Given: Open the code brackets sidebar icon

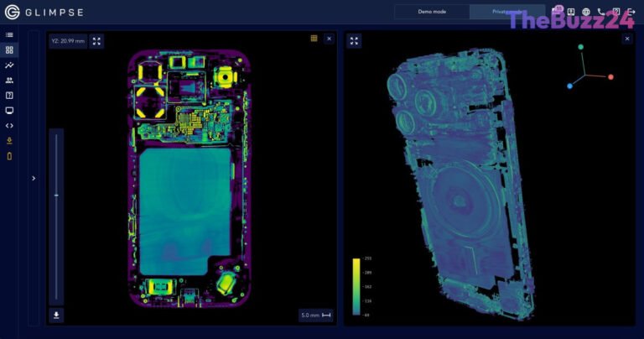Looking at the screenshot, I should [9, 126].
